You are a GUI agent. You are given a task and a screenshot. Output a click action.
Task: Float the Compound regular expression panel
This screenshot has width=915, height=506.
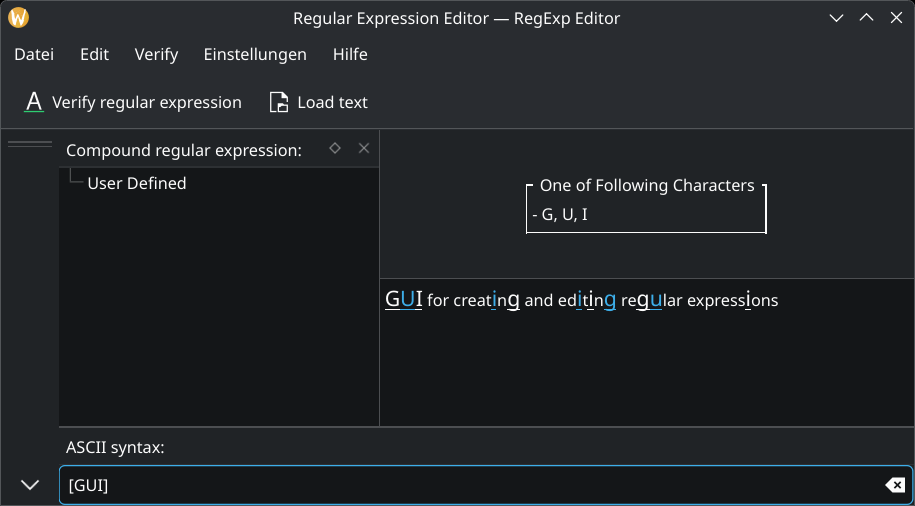pyautogui.click(x=336, y=148)
